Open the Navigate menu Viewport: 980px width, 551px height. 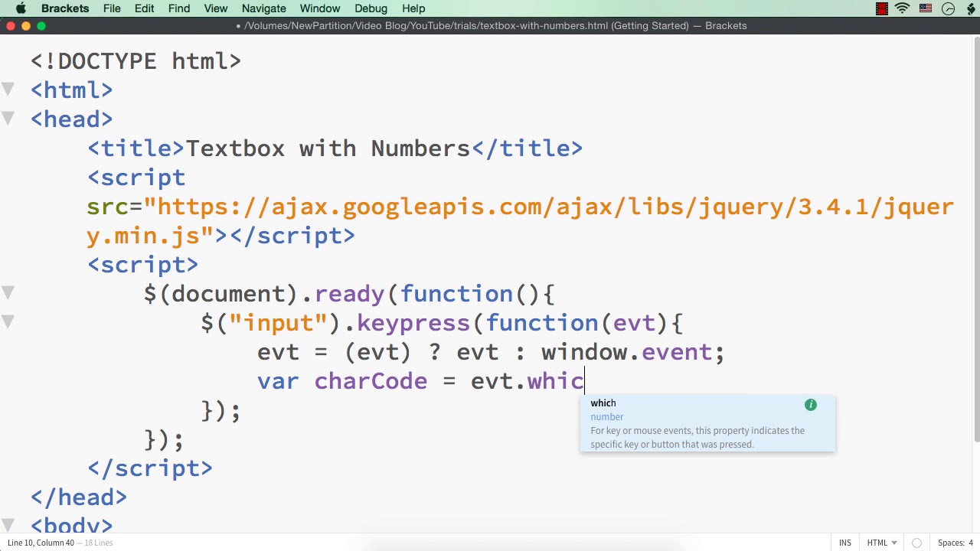[x=263, y=8]
